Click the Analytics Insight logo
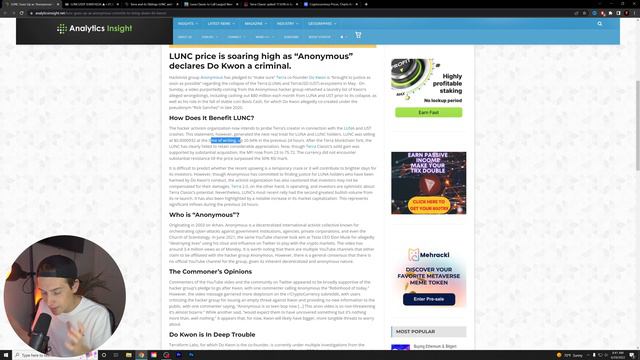Image resolution: width=640 pixels, height=360 pixels. (x=95, y=29)
